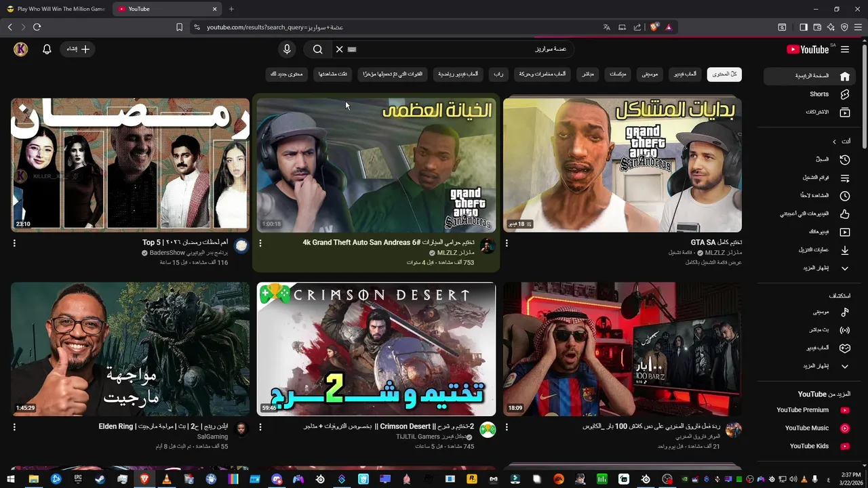The width and height of the screenshot is (868, 488).
Task: Click the voice search microphone icon
Action: pyautogui.click(x=287, y=49)
